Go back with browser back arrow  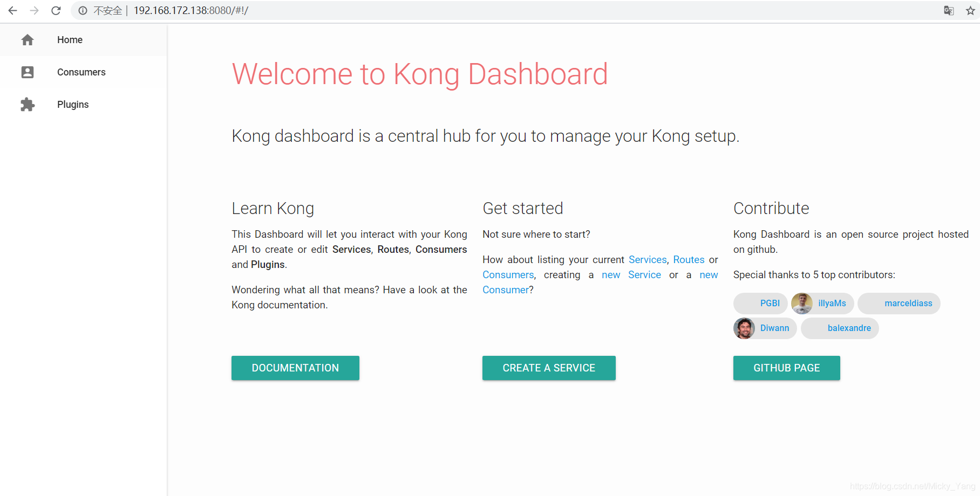click(13, 10)
